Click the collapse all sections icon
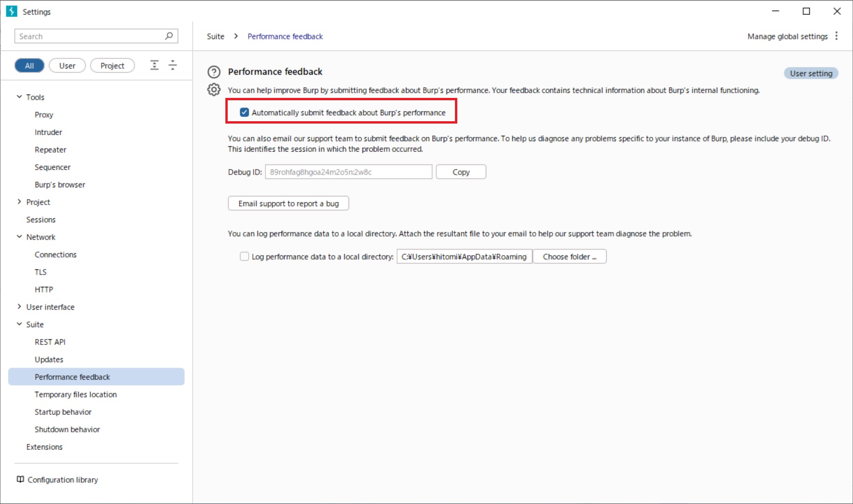Screen dimensions: 853x504 (173, 65)
